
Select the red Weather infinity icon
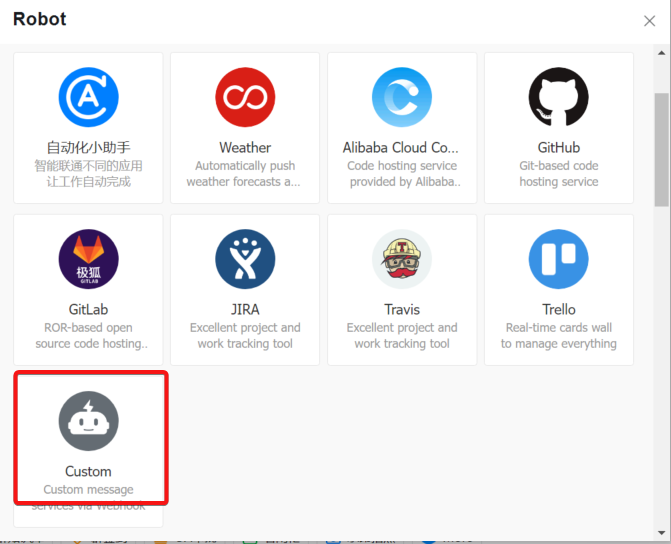[x=245, y=98]
